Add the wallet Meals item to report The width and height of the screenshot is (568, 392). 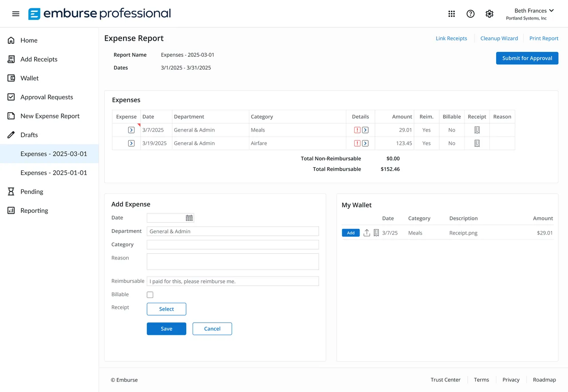point(351,233)
